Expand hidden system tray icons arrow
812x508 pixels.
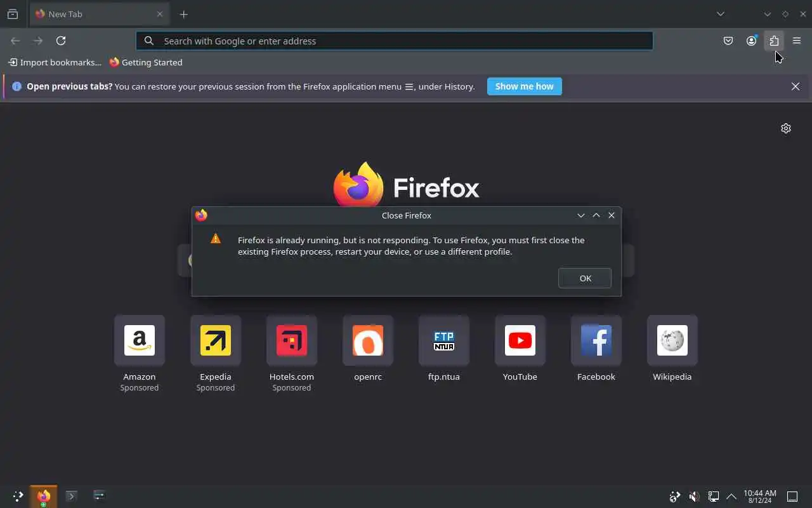[x=731, y=497]
